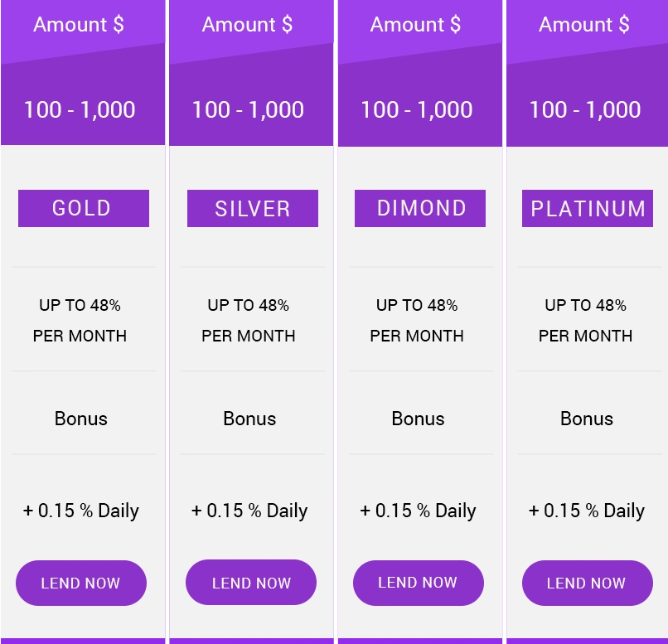Viewport: 668px width, 644px height.
Task: Click the LEND NOW button under DIMOND
Action: [418, 583]
